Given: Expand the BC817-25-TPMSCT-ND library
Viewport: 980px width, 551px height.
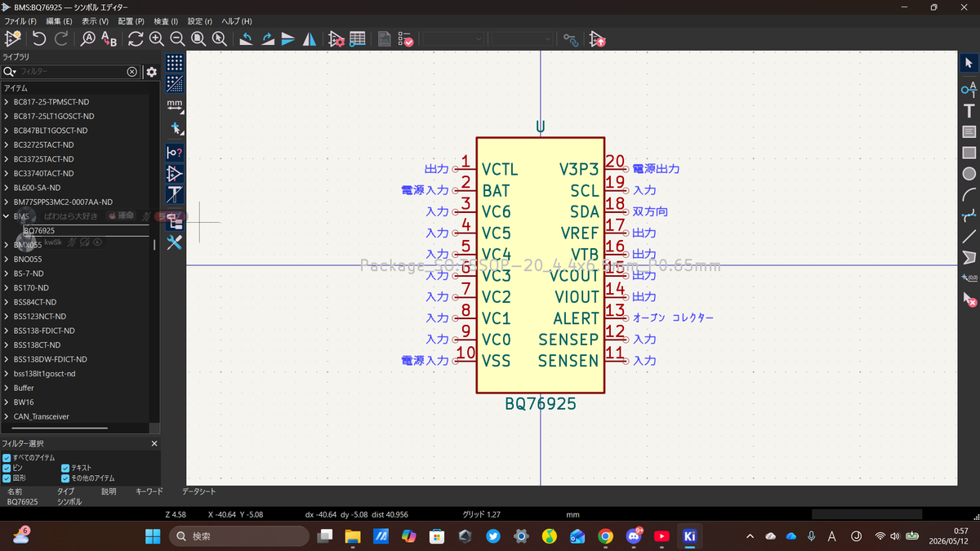Looking at the screenshot, I should (7, 102).
